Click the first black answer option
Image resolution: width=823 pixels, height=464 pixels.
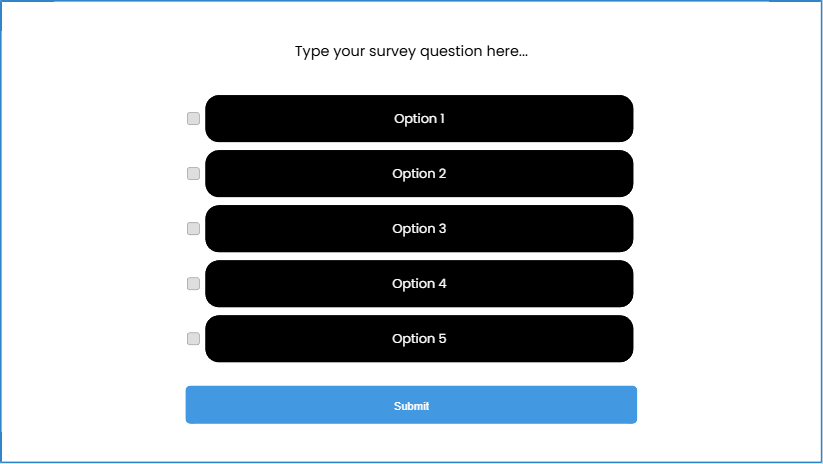[x=419, y=119]
